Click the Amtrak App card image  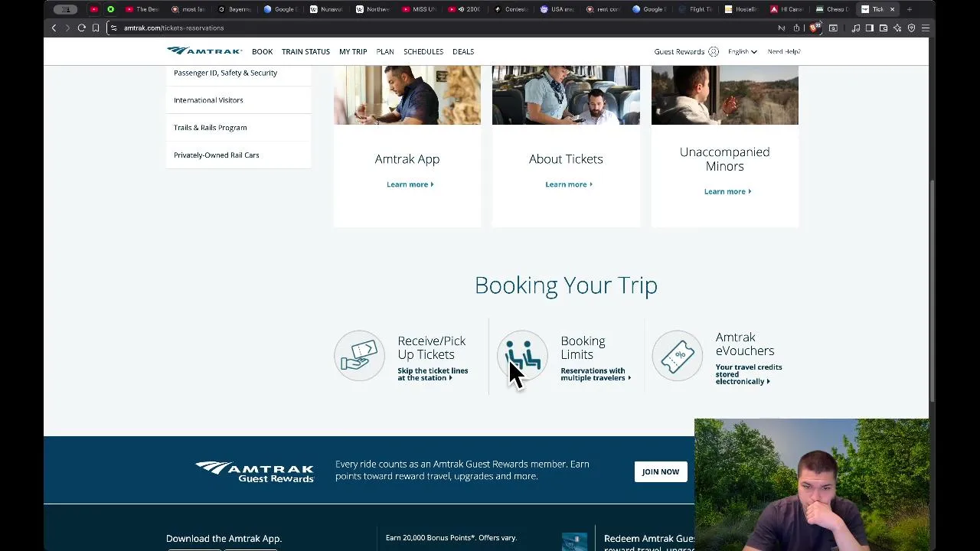coord(407,95)
